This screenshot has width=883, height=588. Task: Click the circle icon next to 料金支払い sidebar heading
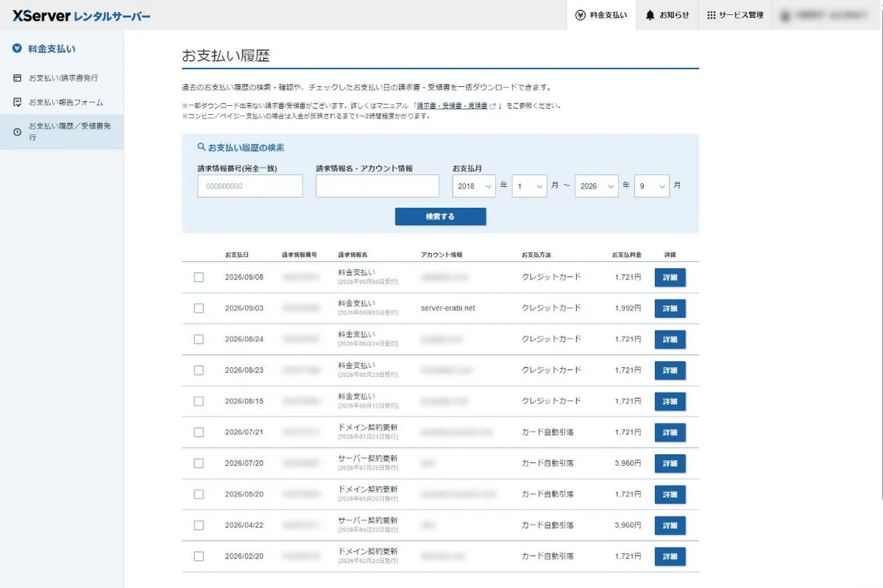(17, 49)
